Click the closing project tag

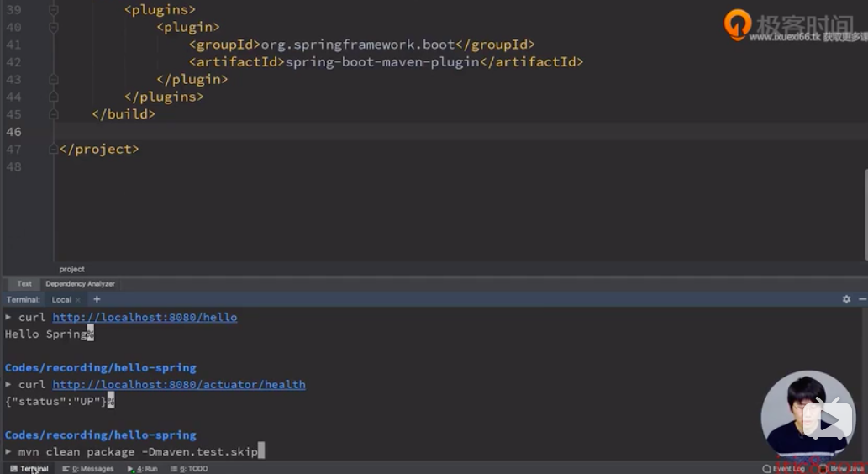(x=99, y=149)
